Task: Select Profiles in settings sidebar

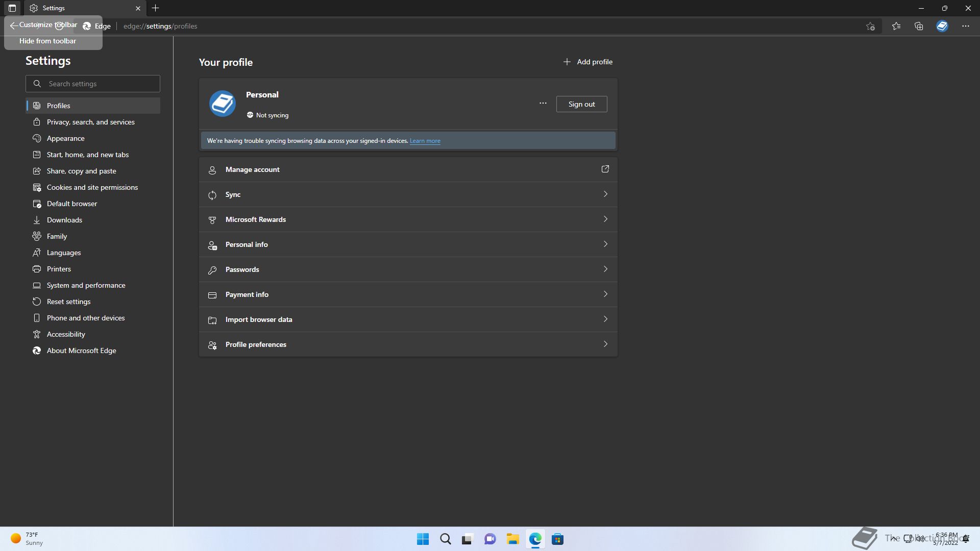Action: (93, 106)
